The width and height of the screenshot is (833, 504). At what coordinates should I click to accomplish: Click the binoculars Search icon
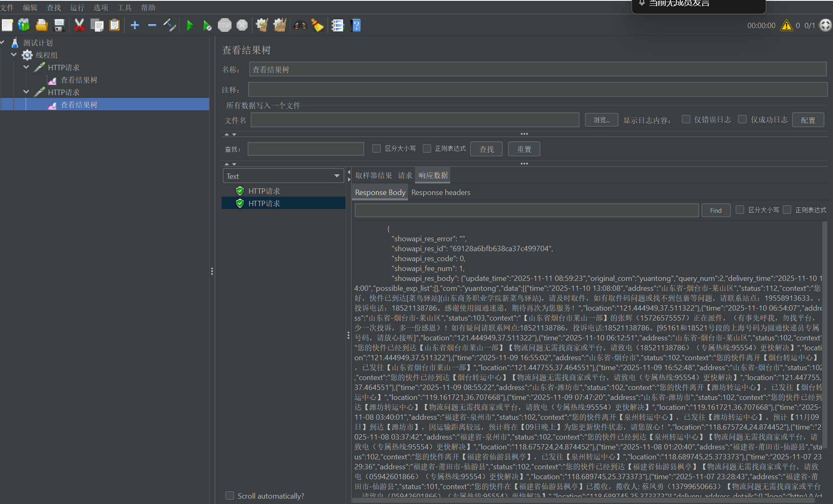(300, 26)
